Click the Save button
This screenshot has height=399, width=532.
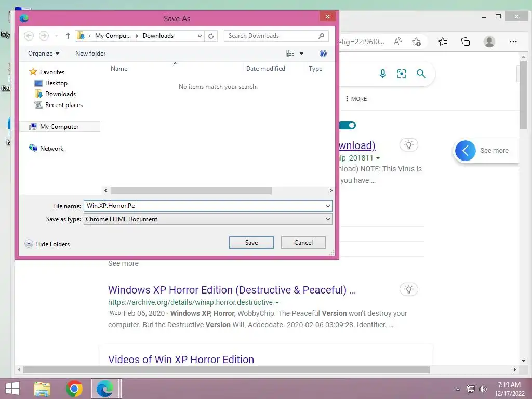click(251, 243)
